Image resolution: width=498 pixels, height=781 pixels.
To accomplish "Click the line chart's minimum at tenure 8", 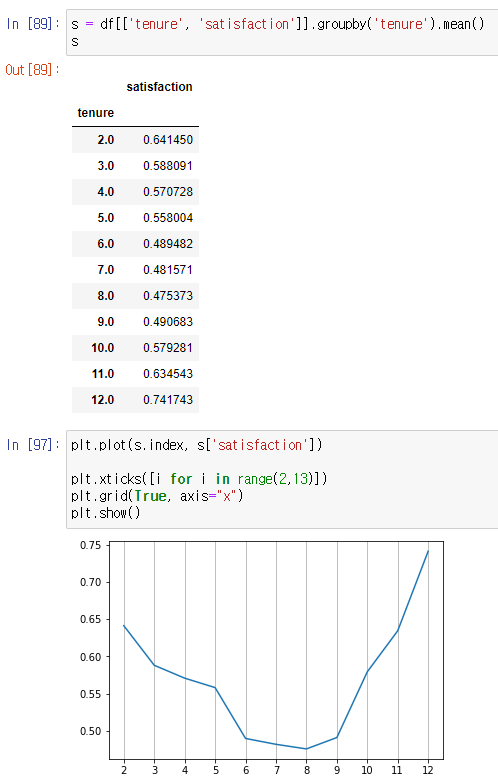I will click(306, 749).
